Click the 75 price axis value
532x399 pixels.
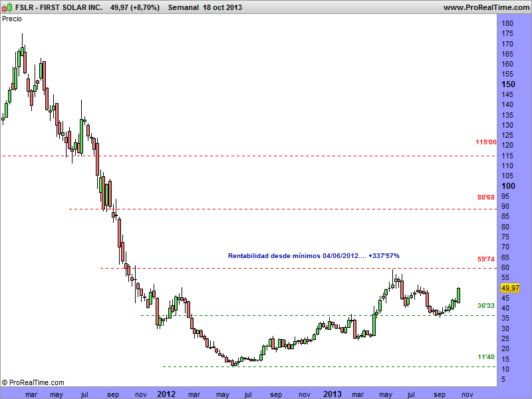pos(505,237)
